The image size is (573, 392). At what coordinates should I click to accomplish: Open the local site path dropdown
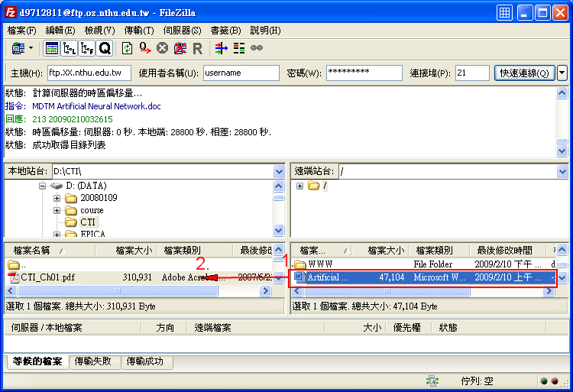coord(279,172)
